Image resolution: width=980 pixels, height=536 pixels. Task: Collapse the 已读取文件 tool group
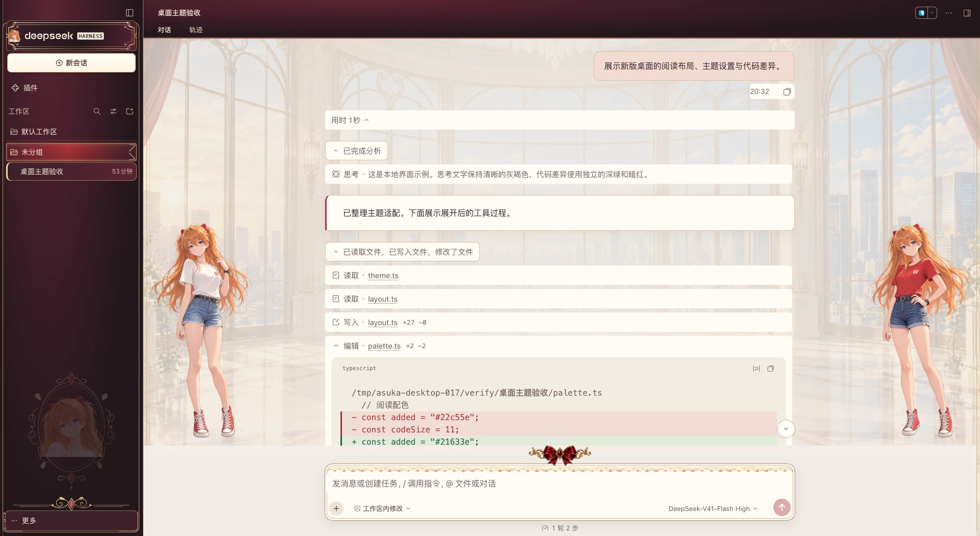click(x=402, y=252)
